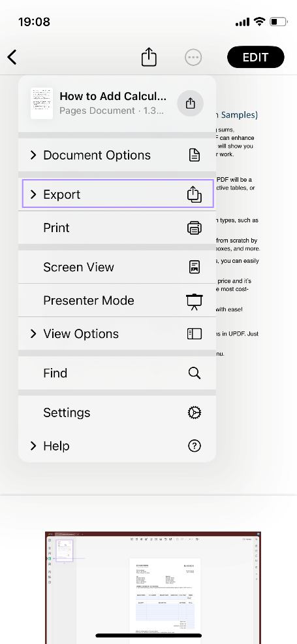Select Print menu item
This screenshot has height=644, width=297.
tap(117, 228)
